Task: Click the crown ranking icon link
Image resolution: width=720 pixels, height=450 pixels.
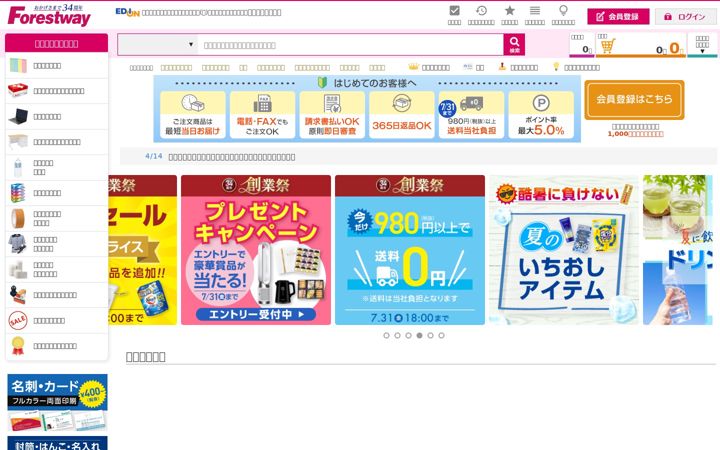Action: (413, 67)
